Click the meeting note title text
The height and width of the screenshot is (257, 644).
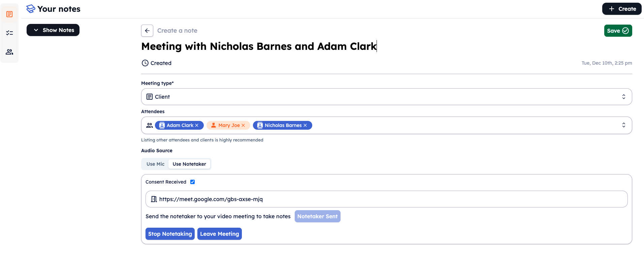(259, 46)
